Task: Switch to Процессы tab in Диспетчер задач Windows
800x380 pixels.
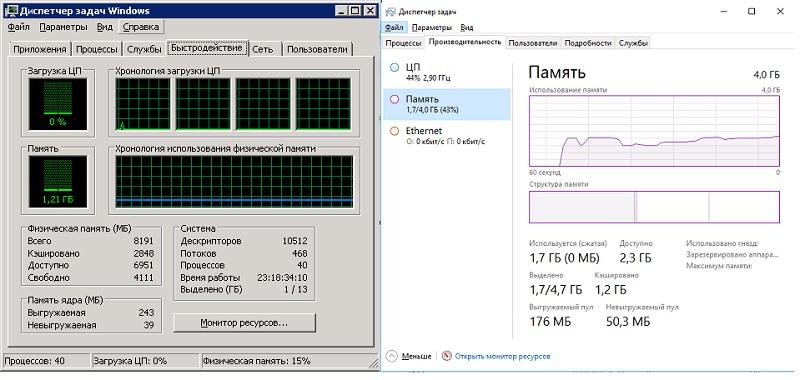Action: pos(97,49)
